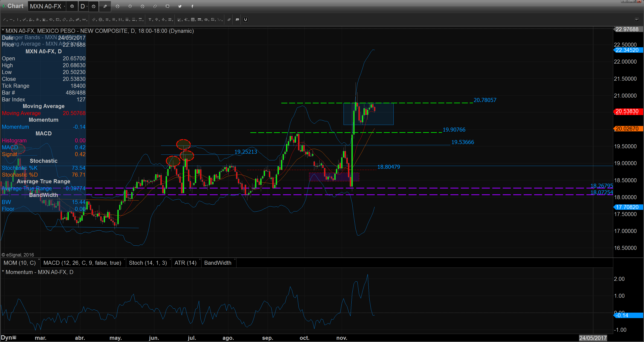Select the triangle drawing tool
Image resolution: width=644 pixels, height=342 pixels.
tap(71, 20)
